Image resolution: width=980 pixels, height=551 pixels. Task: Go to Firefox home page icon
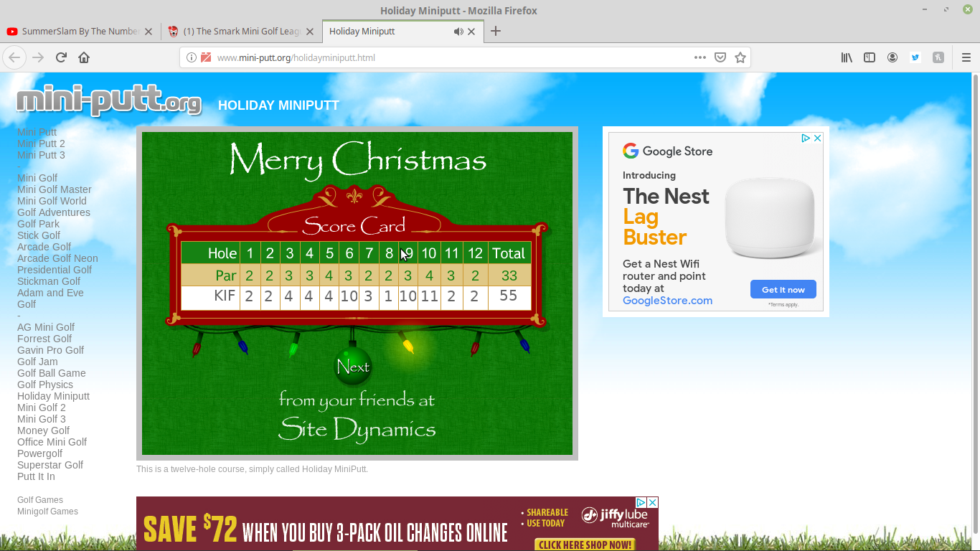tap(84, 57)
